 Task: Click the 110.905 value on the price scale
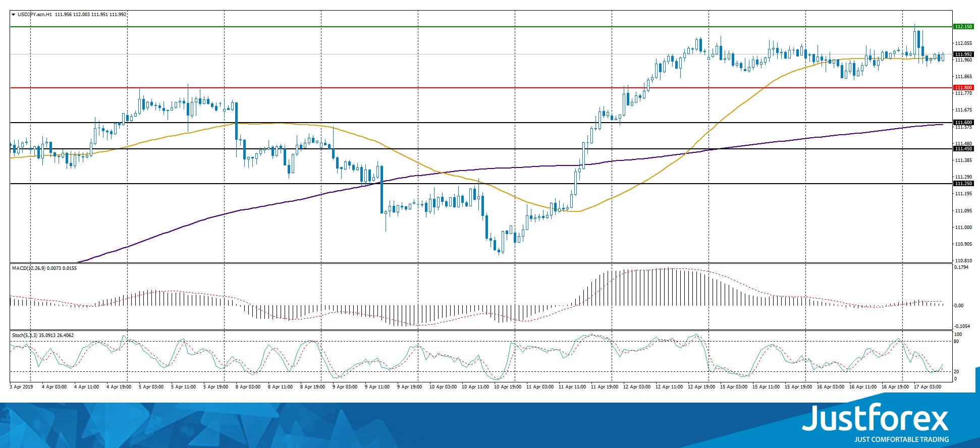tap(963, 244)
